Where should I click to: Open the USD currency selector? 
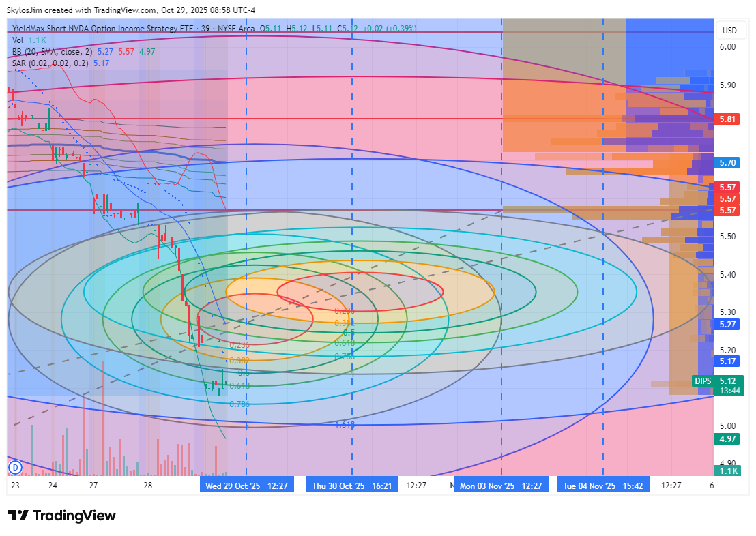(x=729, y=30)
